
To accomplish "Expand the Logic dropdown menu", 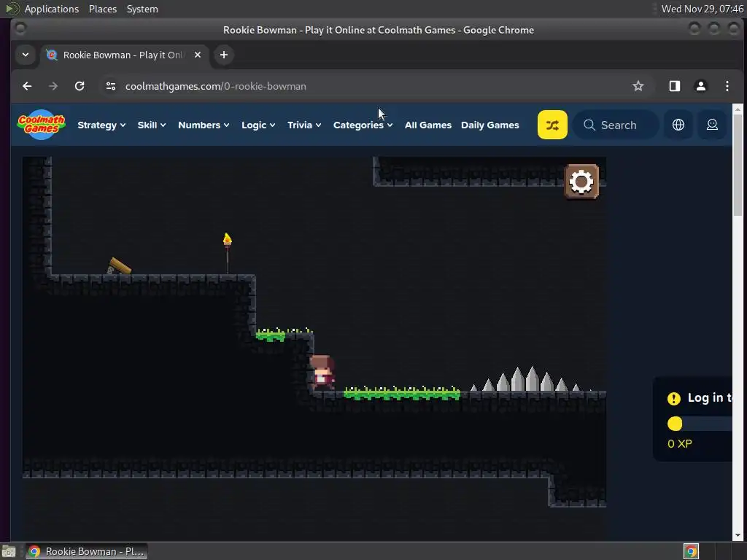I will click(258, 125).
